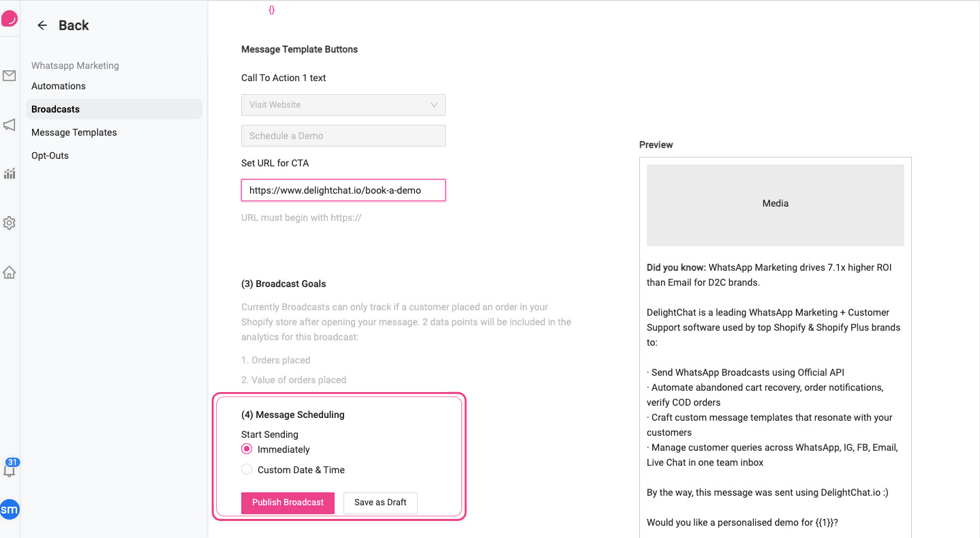Select the Immediately sending option
Viewport: 980px width, 538px height.
(x=246, y=449)
